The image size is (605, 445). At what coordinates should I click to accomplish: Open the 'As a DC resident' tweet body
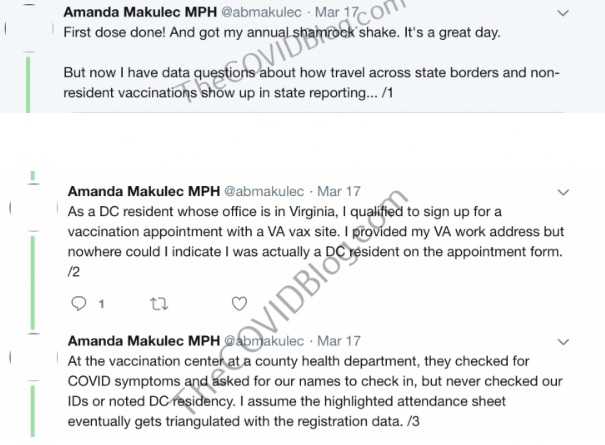[x=316, y=242]
